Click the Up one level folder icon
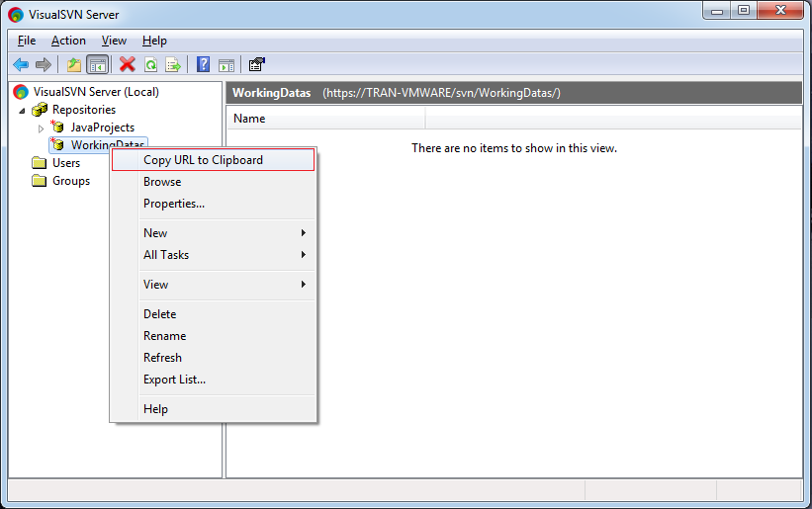 tap(74, 64)
